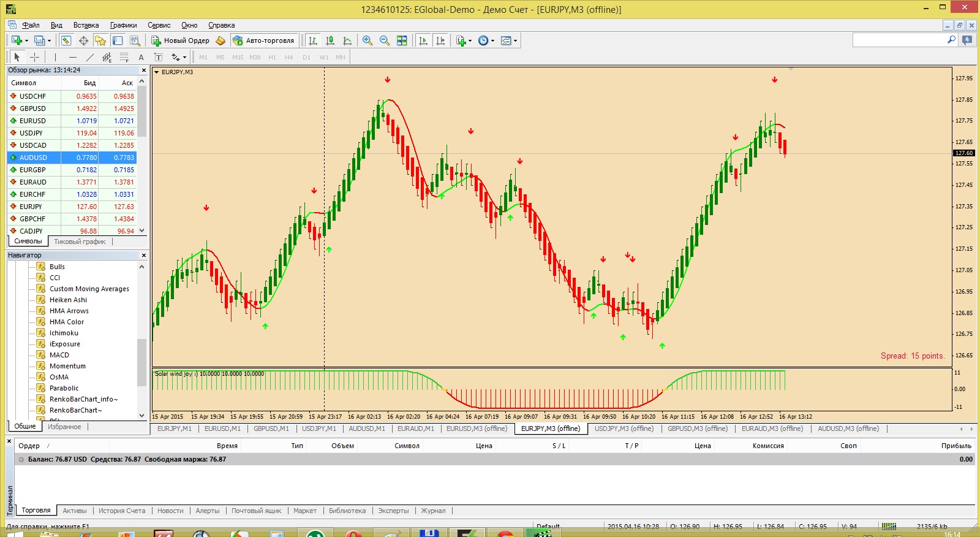This screenshot has height=537, width=980.
Task: Toggle chart auto scroll
Action: tap(423, 40)
